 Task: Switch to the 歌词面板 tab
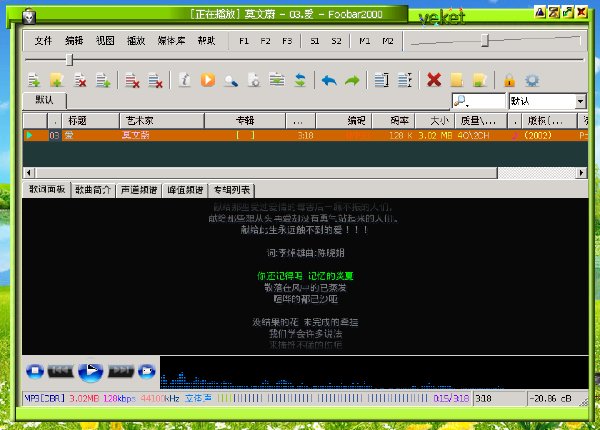(47, 189)
